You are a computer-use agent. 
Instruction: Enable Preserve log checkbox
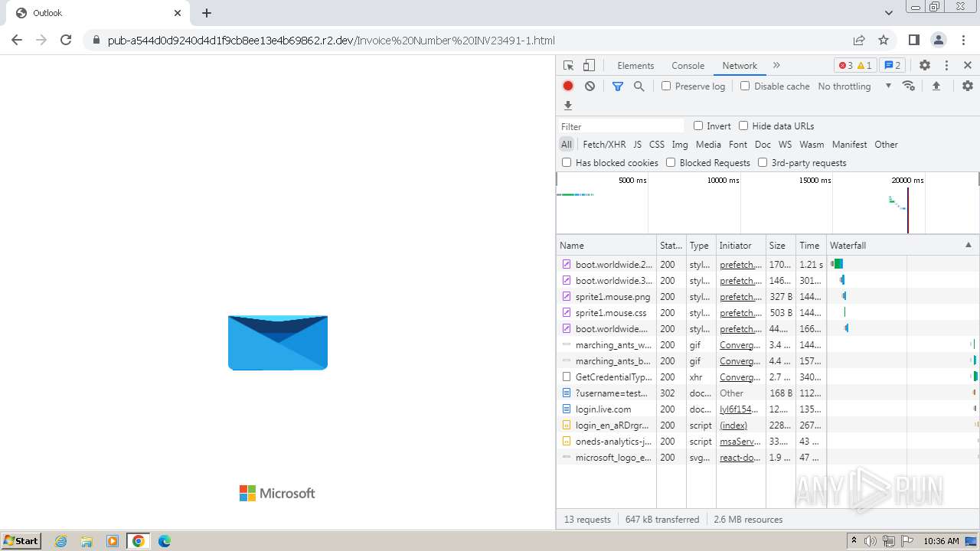666,86
